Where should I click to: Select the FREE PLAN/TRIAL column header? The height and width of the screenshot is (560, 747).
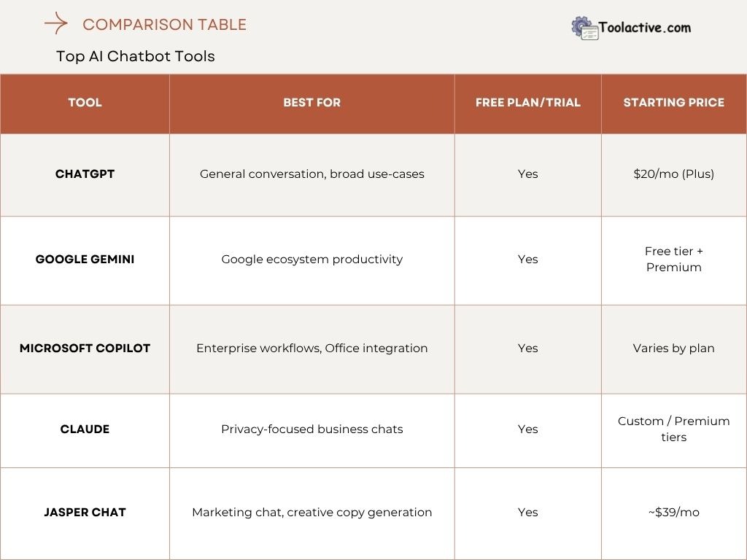coord(527,103)
